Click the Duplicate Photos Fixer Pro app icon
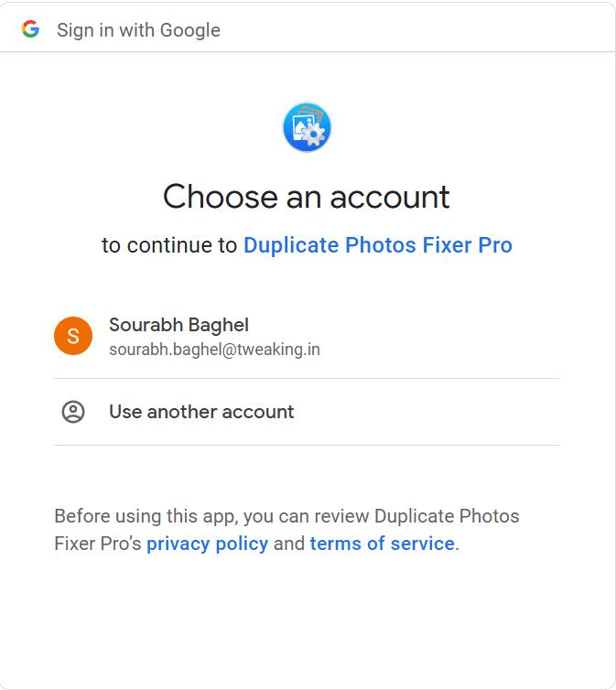Viewport: 616px width, 690px height. pyautogui.click(x=307, y=127)
